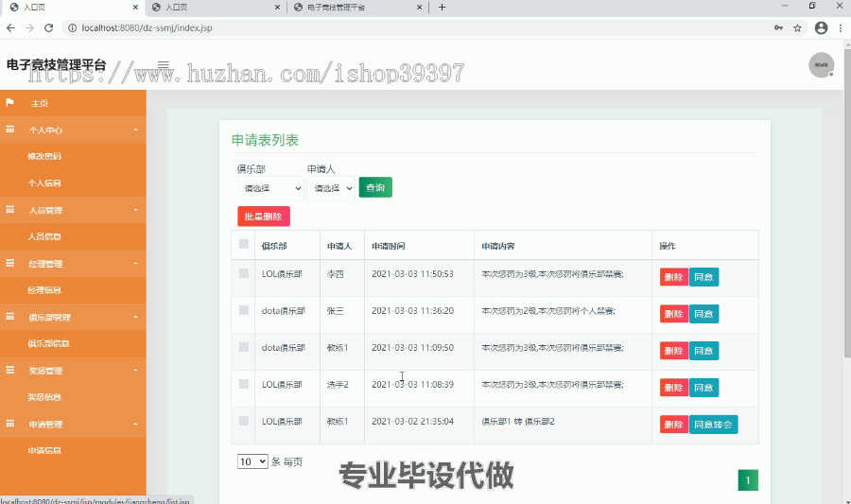
Task: Collapse the 俱乐部管理 menu arrow
Action: click(135, 317)
